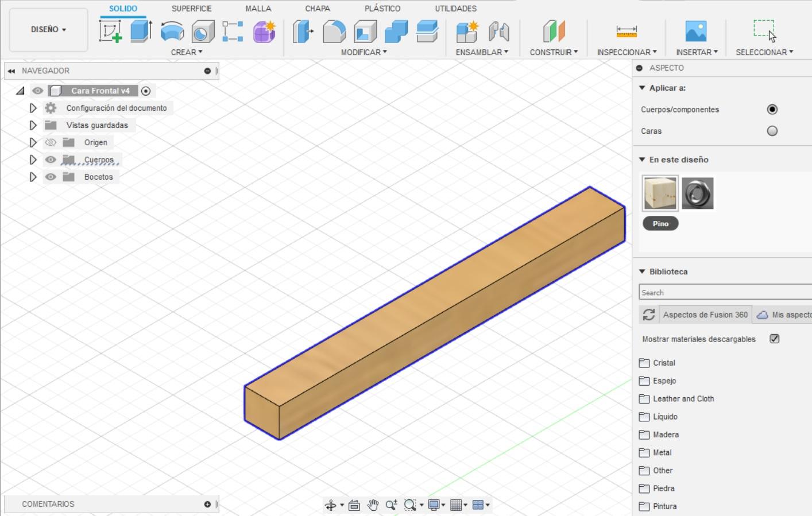Viewport: 812px width, 516px height.
Task: Hide the Cuerpos folder
Action: pos(51,160)
